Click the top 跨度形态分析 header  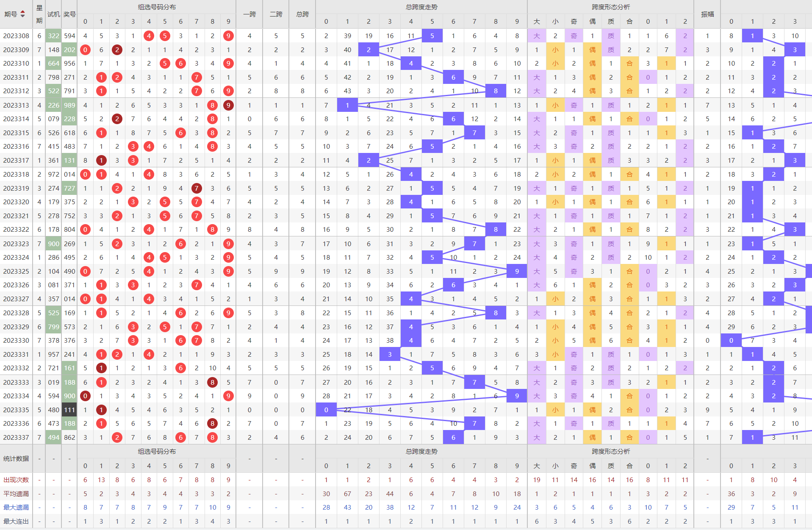pos(611,7)
